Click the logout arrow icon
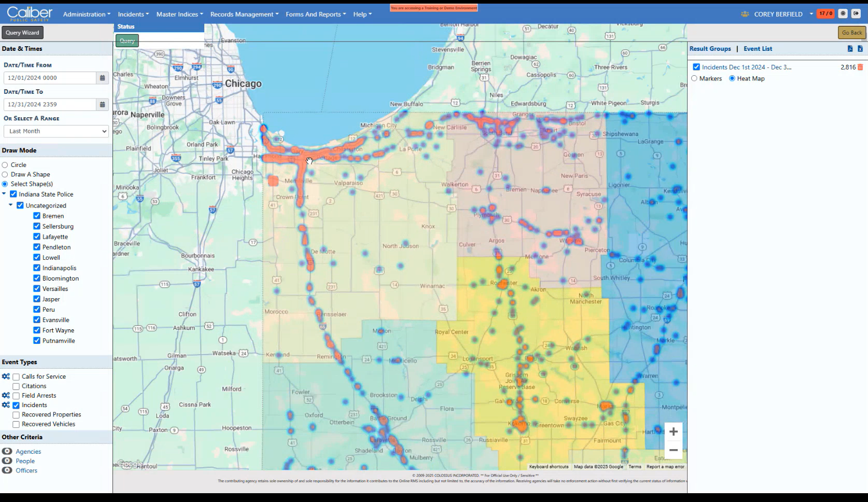 tap(856, 14)
